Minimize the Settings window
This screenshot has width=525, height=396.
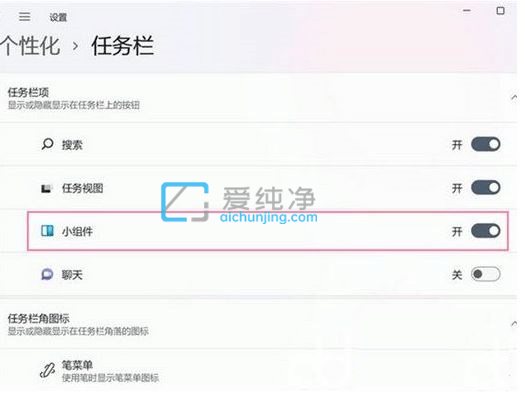tap(467, 11)
